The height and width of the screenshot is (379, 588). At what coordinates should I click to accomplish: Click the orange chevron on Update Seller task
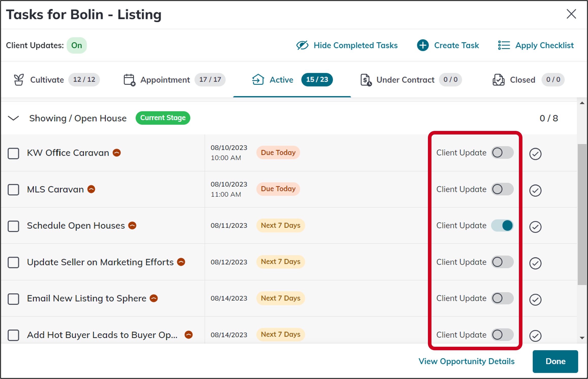click(x=181, y=262)
